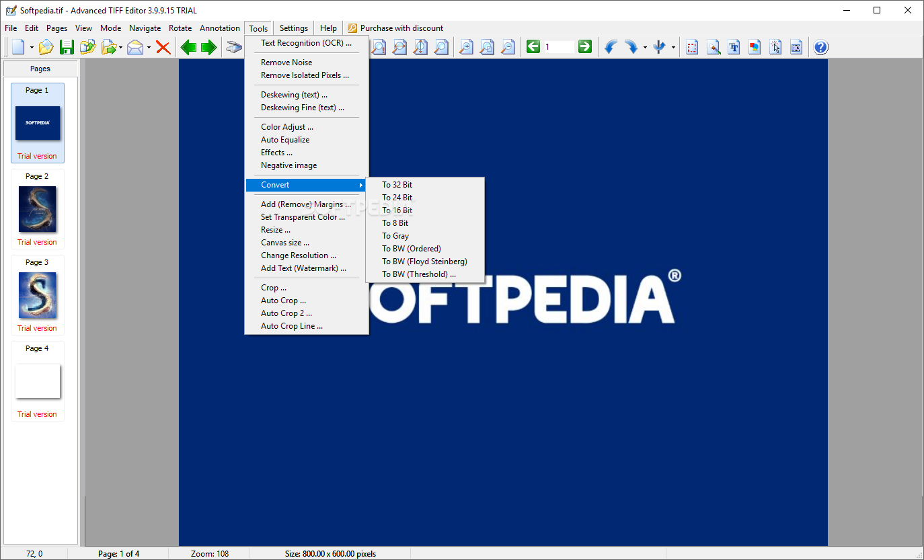Open the Rotate menu
This screenshot has height=560, width=924.
[x=180, y=28]
